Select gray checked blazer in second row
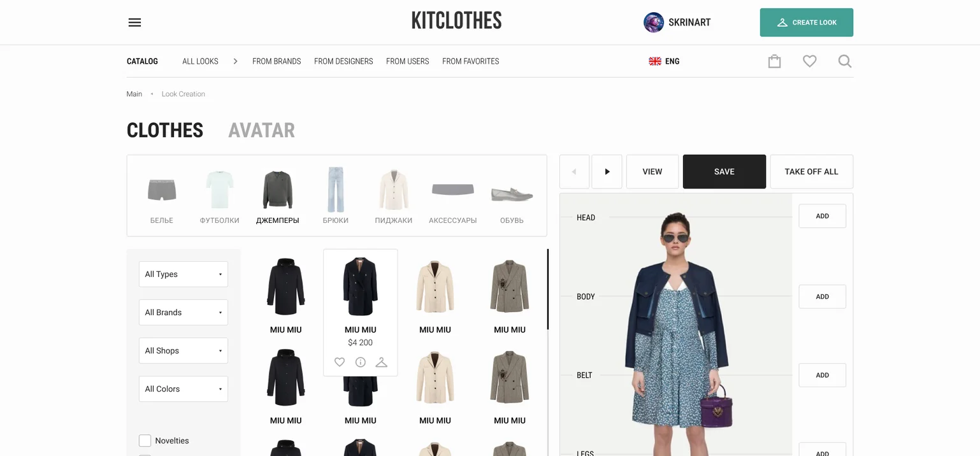The height and width of the screenshot is (456, 980). 510,377
